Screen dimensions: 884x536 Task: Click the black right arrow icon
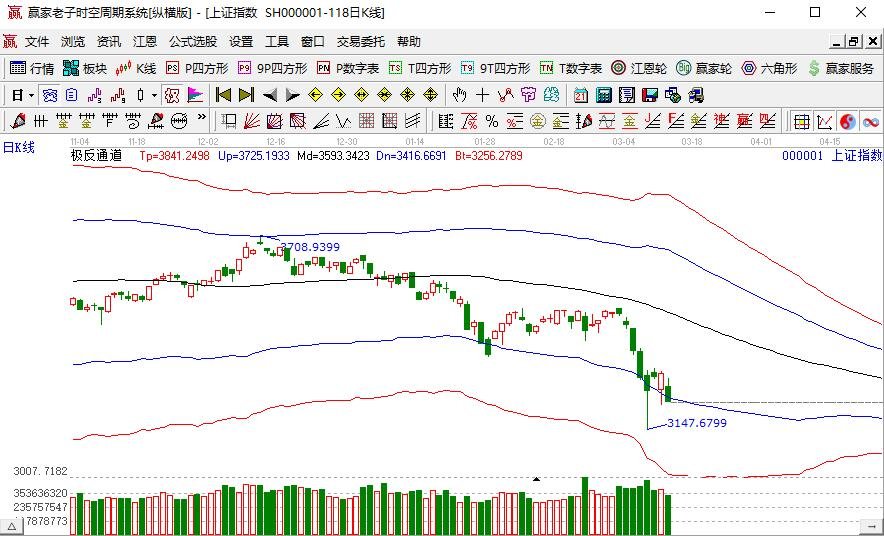point(292,95)
